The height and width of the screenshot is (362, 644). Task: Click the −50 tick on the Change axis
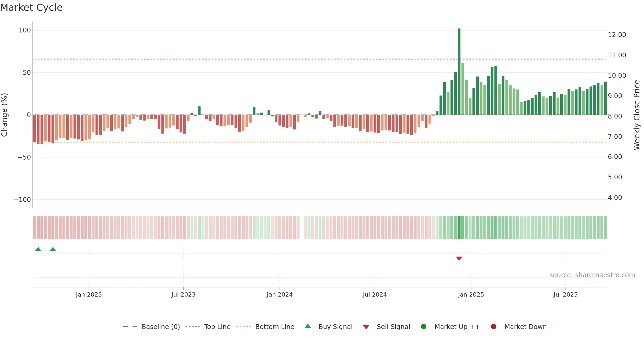point(24,157)
